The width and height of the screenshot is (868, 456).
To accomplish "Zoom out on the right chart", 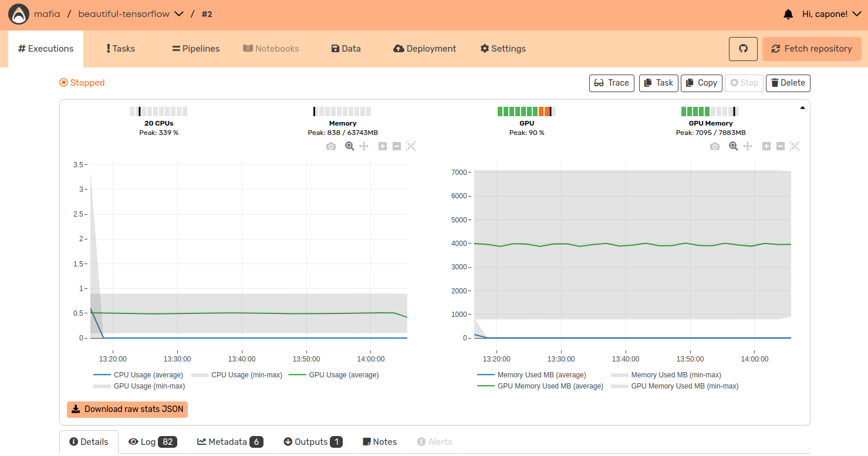I will (781, 146).
